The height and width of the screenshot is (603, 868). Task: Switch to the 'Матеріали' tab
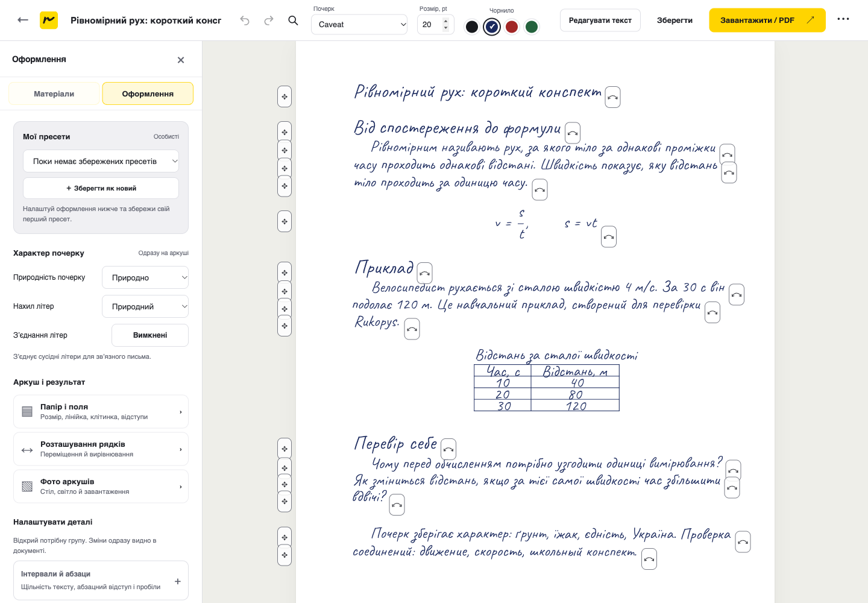54,93
